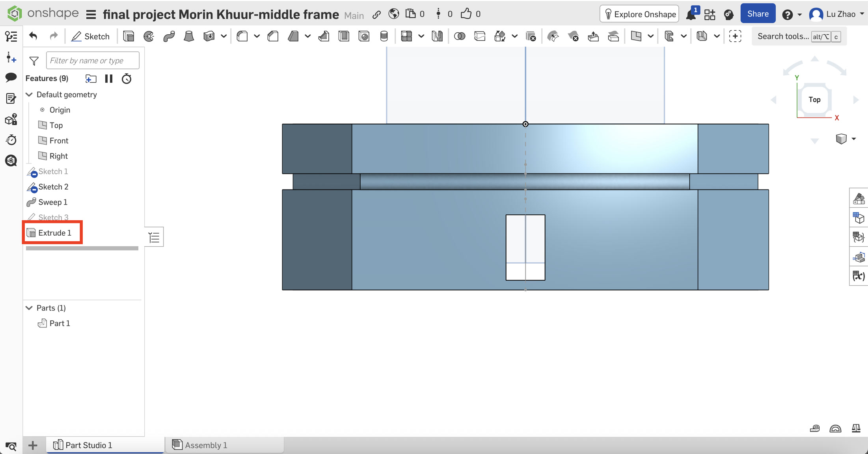
Task: Select the Sweep tool in toolbar
Action: click(x=169, y=36)
